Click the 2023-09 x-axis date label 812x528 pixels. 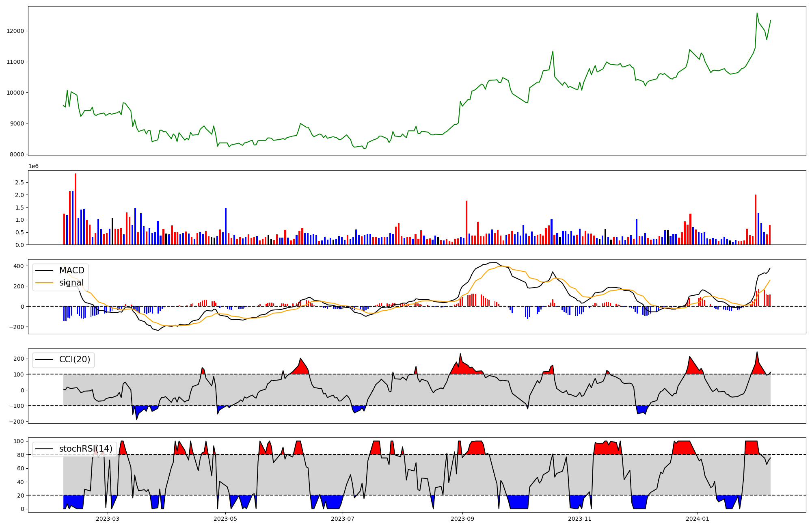[x=462, y=519]
